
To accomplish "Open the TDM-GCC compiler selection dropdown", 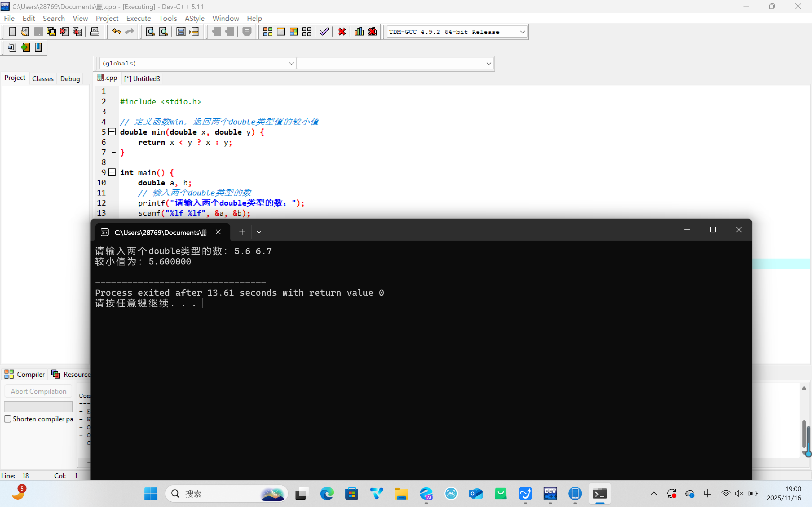I will 522,32.
